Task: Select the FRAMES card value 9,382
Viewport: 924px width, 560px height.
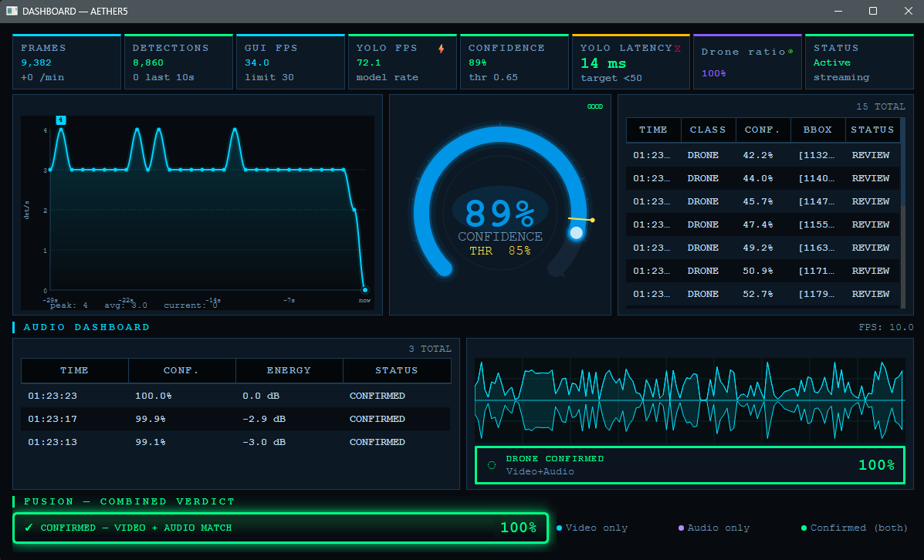Action: [x=36, y=62]
